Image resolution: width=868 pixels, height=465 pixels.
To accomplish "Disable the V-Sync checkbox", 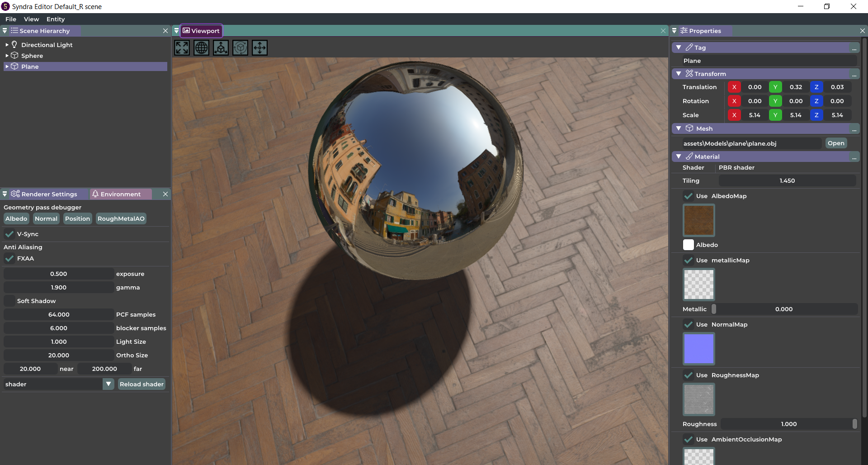I will pyautogui.click(x=9, y=234).
